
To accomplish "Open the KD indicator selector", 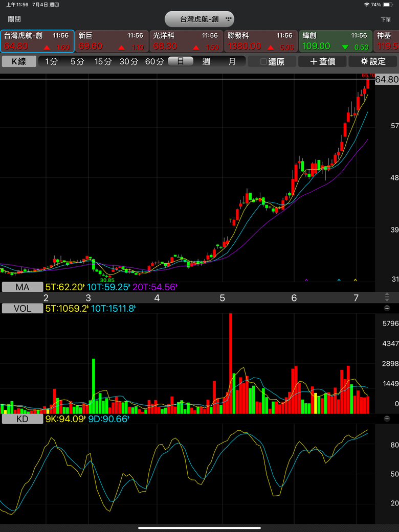I will tap(23, 419).
